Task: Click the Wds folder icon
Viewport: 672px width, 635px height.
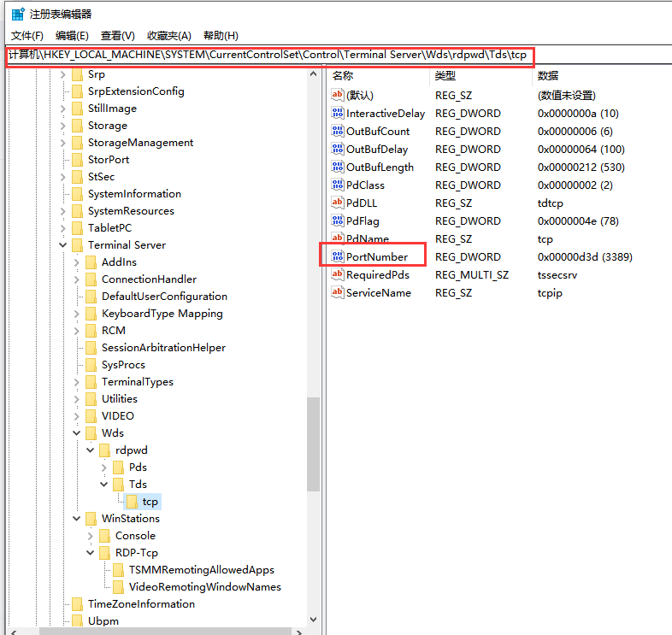Action: pyautogui.click(x=91, y=433)
